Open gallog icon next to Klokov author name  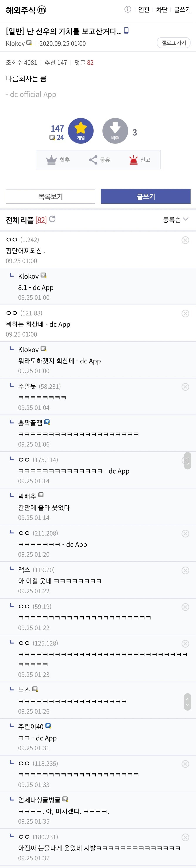point(29,43)
